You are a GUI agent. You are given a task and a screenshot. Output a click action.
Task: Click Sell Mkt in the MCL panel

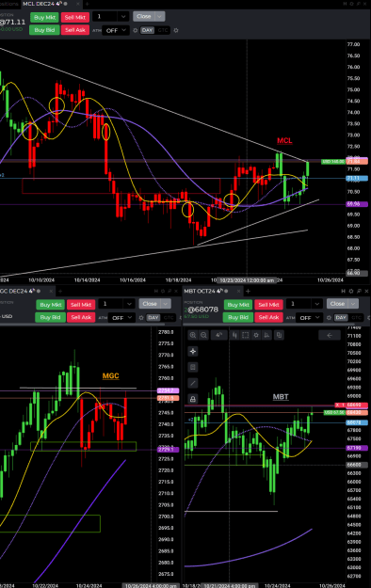75,17
